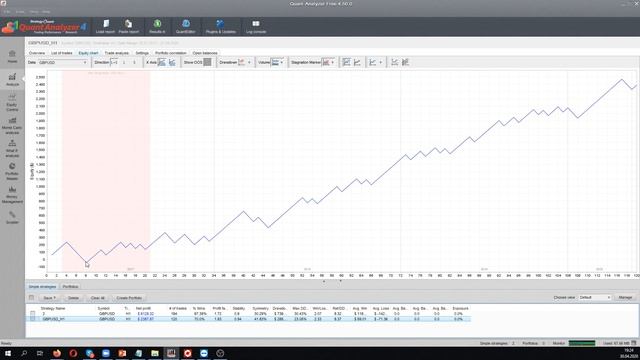Image resolution: width=640 pixels, height=360 pixels.
Task: Click the Drawdown chart icon
Action: click(242, 62)
